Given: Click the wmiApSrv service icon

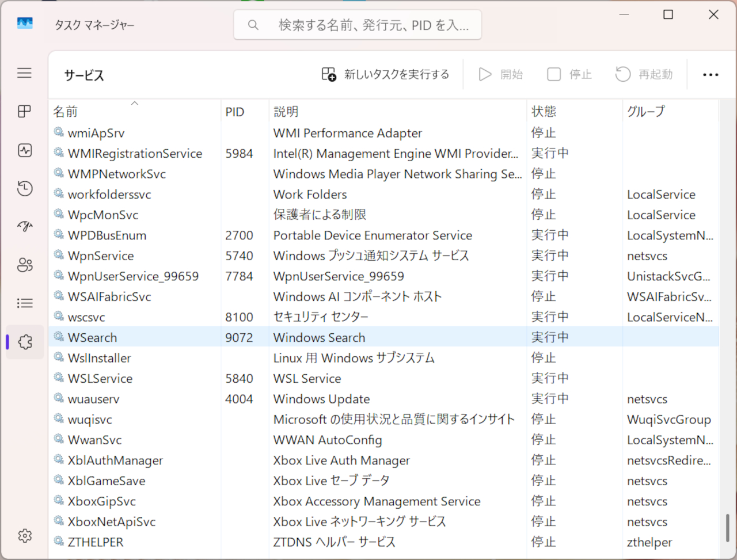Looking at the screenshot, I should [x=59, y=132].
